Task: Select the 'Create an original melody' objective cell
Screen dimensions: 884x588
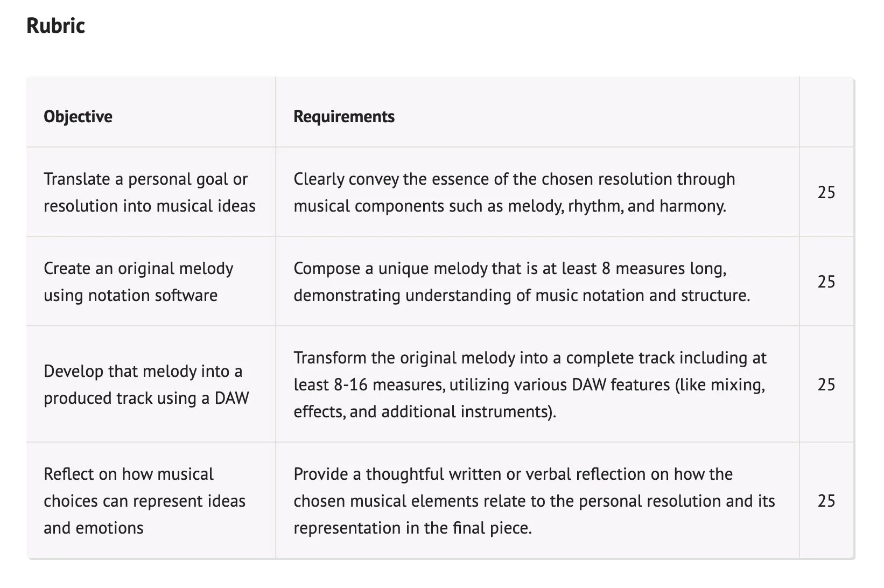Action: pyautogui.click(x=138, y=282)
